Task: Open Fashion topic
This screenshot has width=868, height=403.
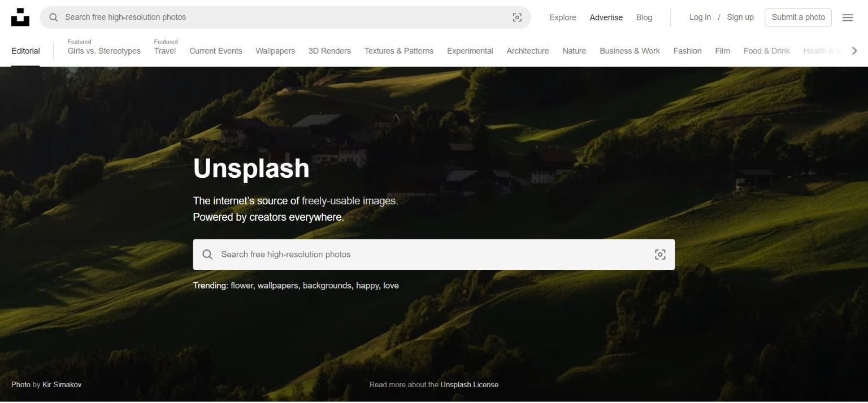Action: click(x=687, y=51)
